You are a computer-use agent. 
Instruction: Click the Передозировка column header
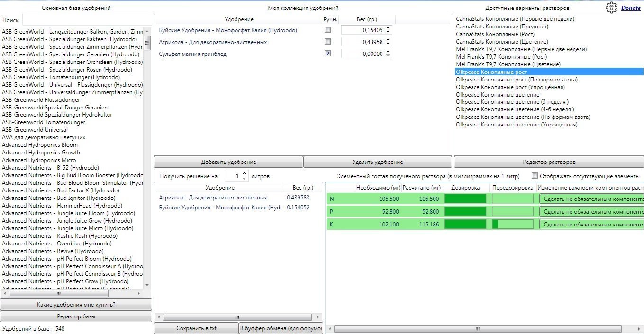(x=513, y=188)
